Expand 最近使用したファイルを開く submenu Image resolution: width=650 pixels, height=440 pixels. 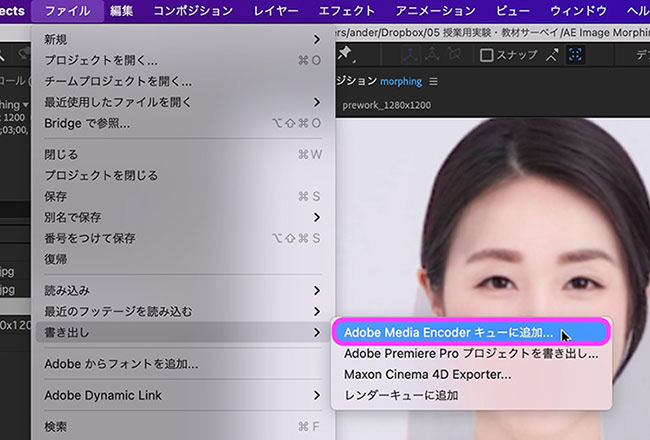(183, 102)
